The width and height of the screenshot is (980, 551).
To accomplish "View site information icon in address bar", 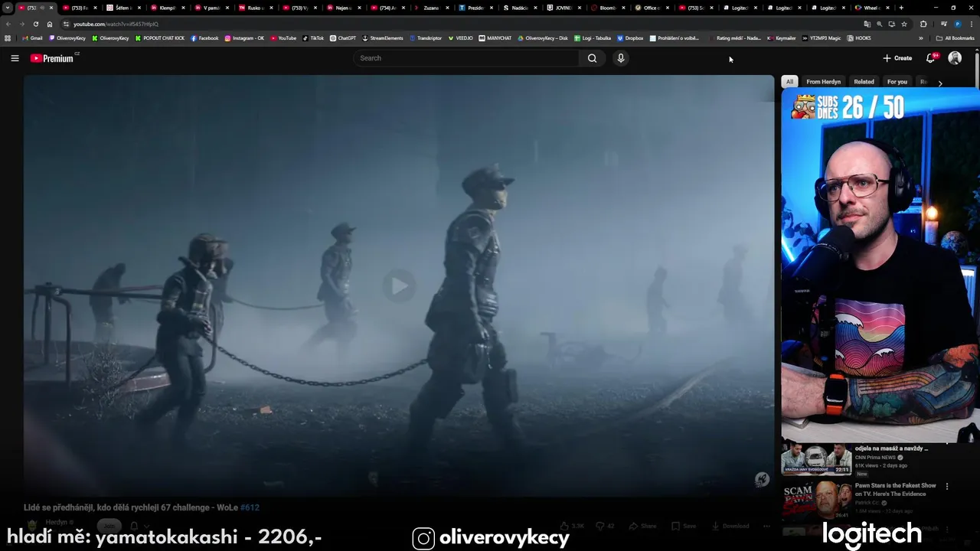I will 66,24.
